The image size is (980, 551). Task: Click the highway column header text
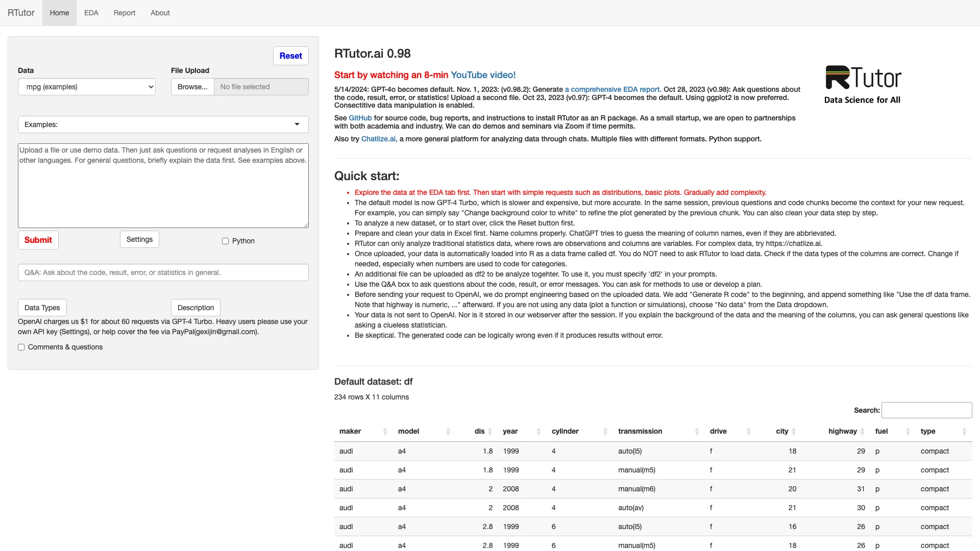tap(843, 431)
